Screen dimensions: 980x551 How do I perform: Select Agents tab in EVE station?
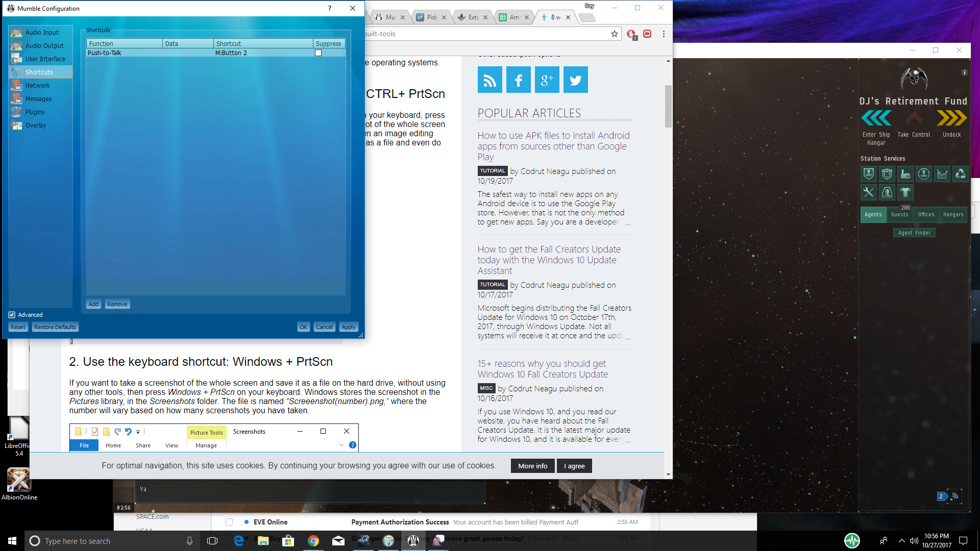point(873,214)
